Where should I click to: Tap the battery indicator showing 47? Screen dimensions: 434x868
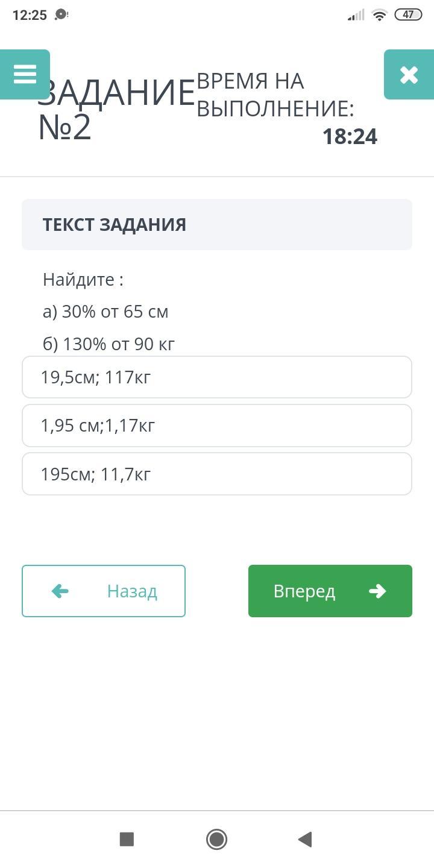click(x=408, y=15)
